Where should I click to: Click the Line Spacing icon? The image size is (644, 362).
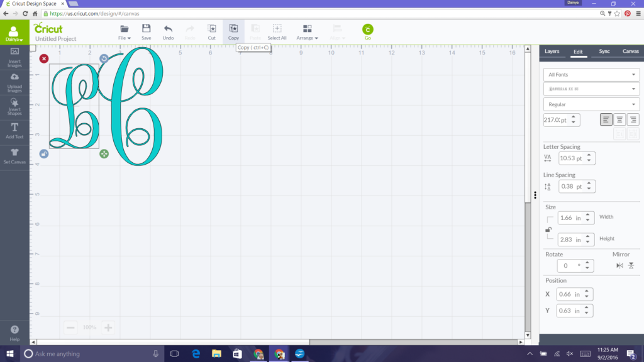(548, 187)
